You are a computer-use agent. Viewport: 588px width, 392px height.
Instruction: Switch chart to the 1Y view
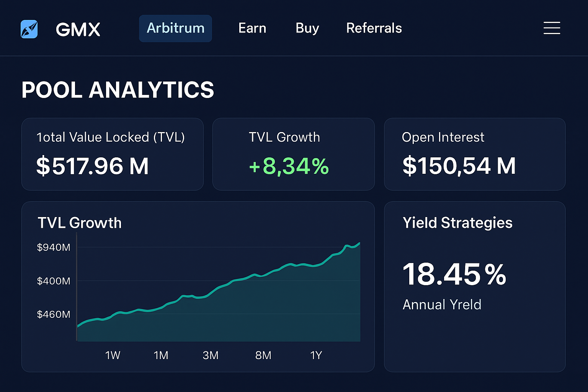click(316, 355)
